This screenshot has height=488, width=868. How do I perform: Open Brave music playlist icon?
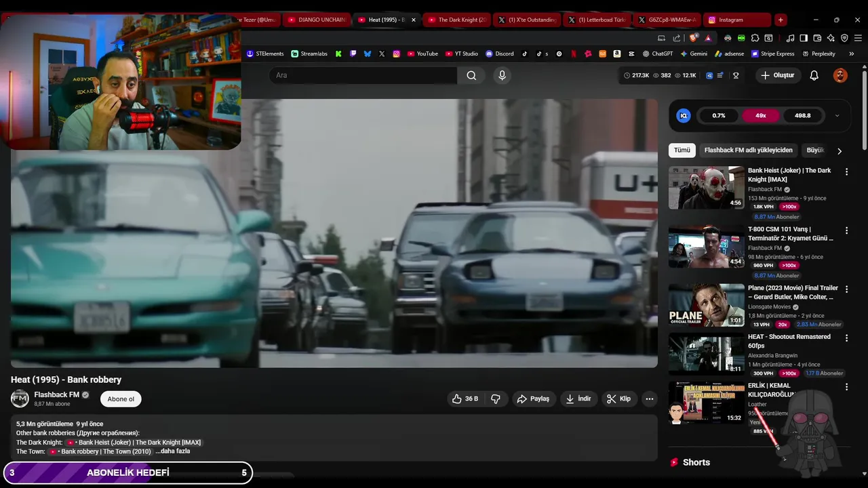coord(790,38)
